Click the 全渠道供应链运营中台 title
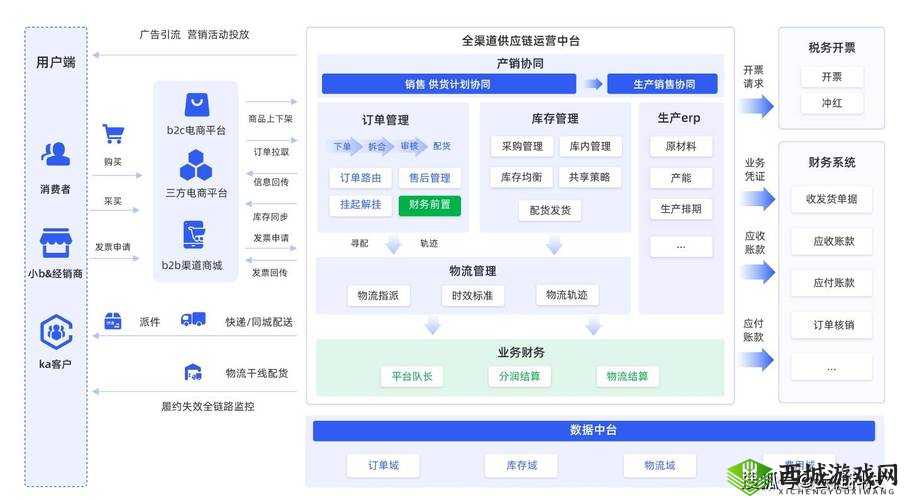 click(521, 41)
